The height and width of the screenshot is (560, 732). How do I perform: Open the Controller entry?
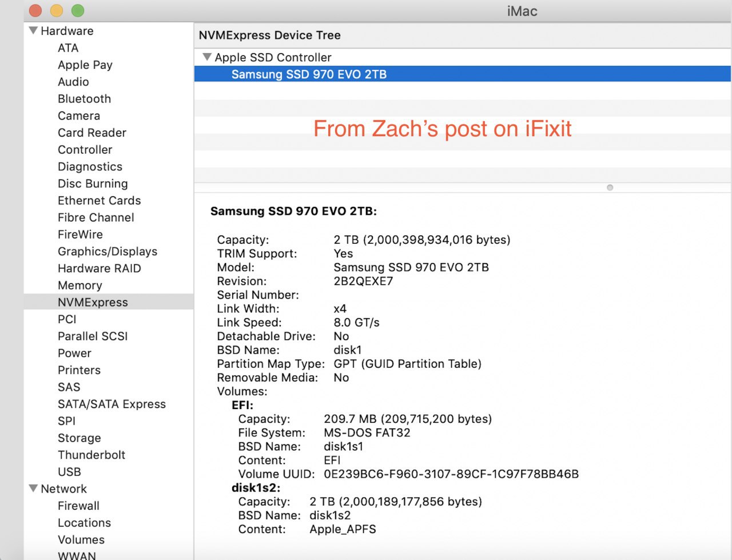(x=85, y=149)
